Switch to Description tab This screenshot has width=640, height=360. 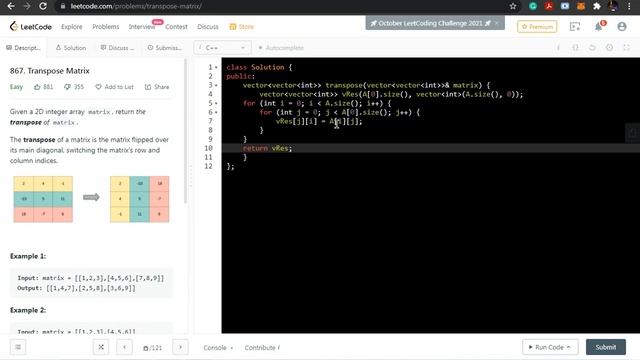23,48
